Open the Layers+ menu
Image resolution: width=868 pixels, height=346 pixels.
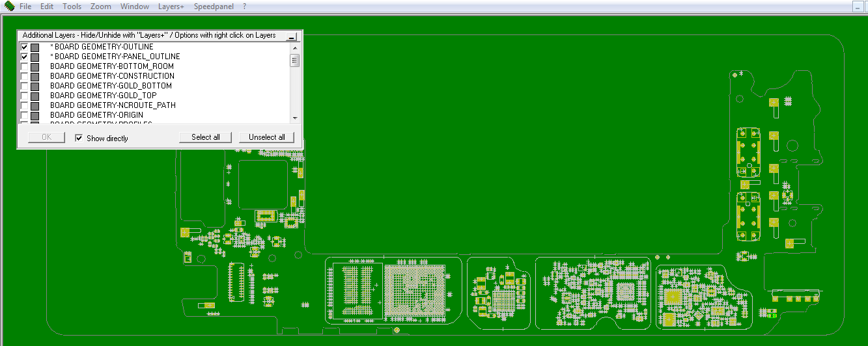coord(171,7)
